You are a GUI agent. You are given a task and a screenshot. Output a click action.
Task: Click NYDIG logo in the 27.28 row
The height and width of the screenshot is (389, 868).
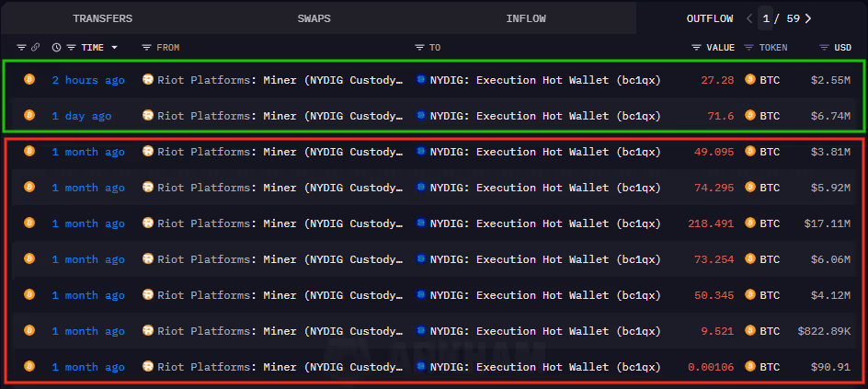coord(421,80)
